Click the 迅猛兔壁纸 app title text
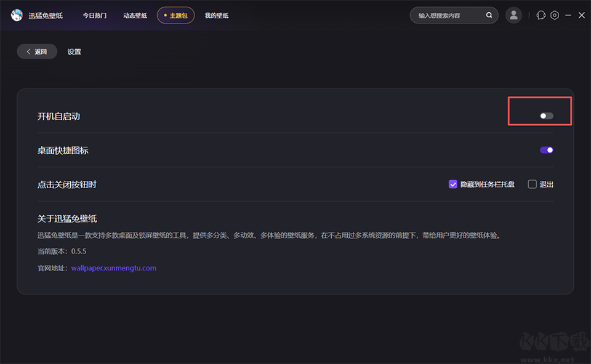Viewport: 591px width, 364px height. [x=46, y=16]
